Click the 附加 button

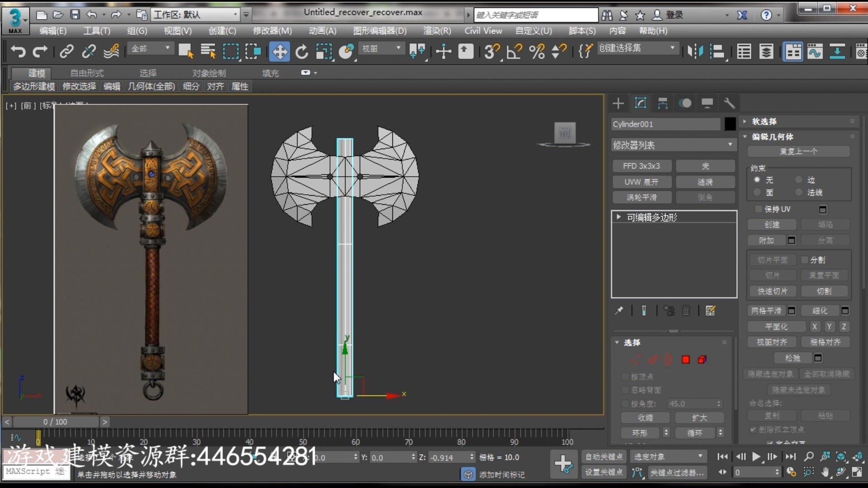click(x=766, y=240)
